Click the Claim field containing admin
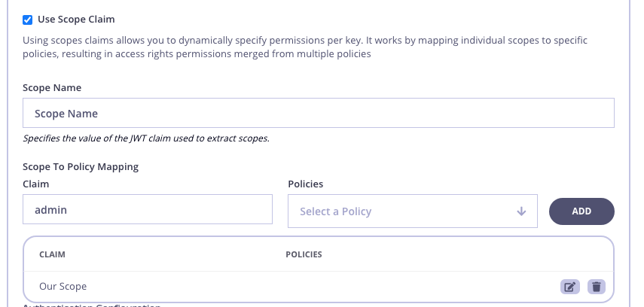The image size is (644, 307). click(148, 210)
